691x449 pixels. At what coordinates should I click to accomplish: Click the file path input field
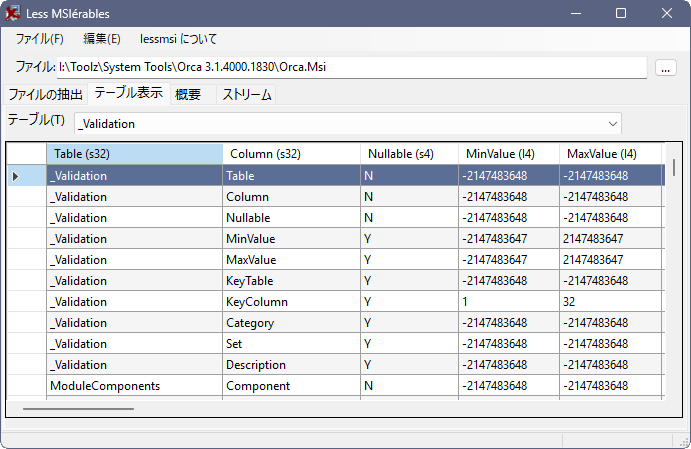[352, 67]
